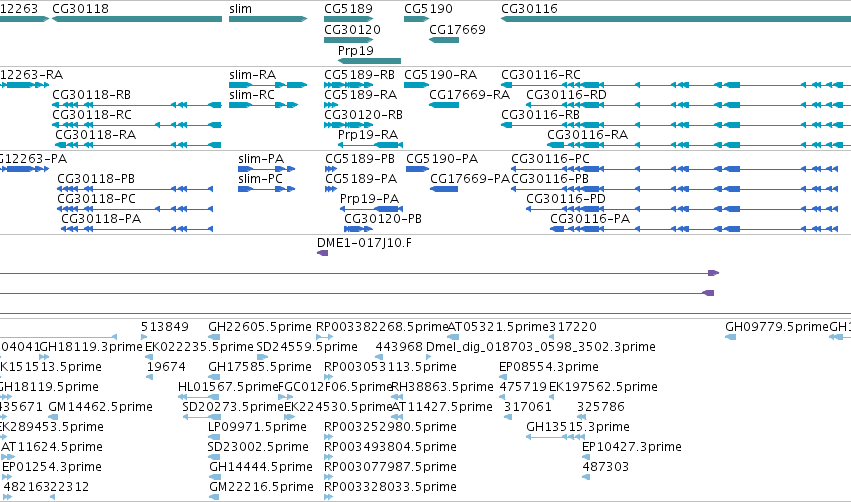Click the CG5189 gene name
851x502 pixels.
(x=348, y=9)
